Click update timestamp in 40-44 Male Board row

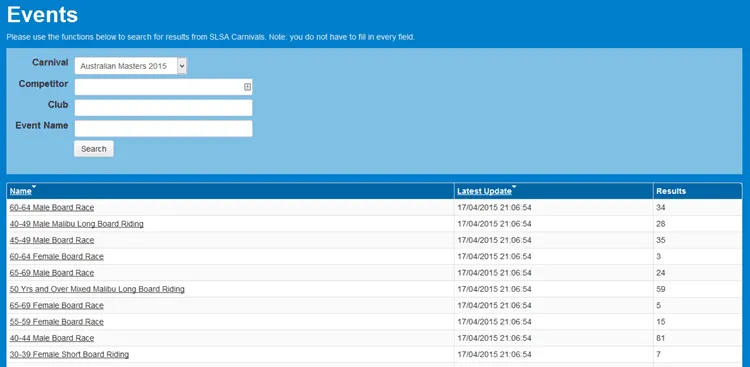(494, 338)
